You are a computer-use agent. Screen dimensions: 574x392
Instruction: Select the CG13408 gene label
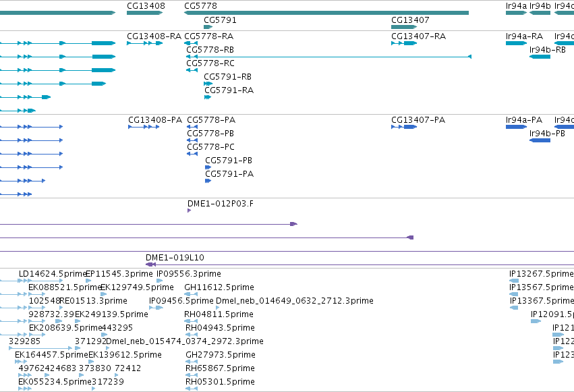click(146, 6)
